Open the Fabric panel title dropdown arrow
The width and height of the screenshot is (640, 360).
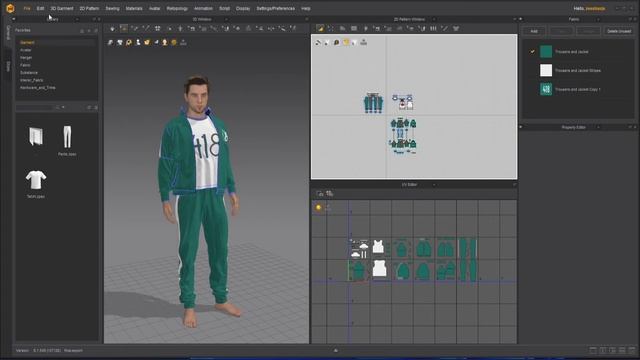598,19
